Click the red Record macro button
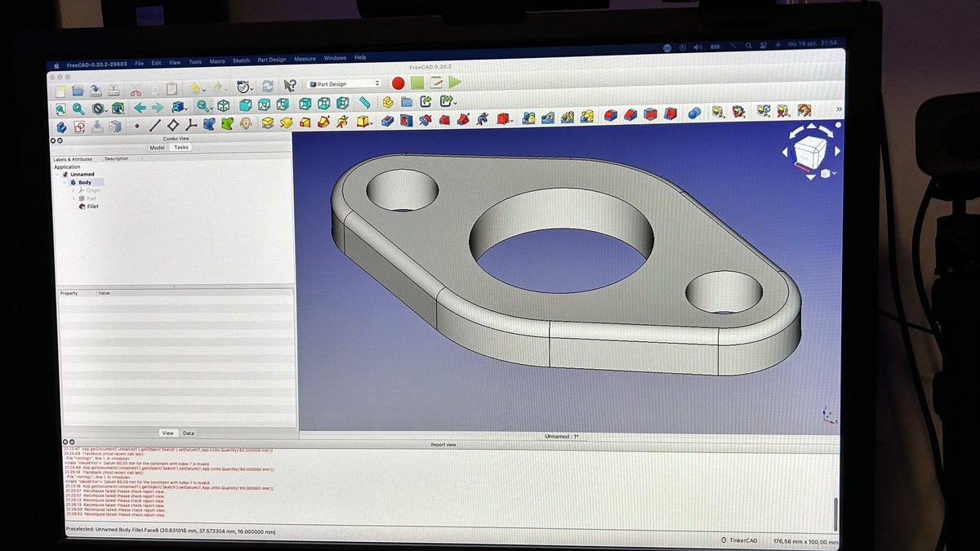980x551 pixels. (x=398, y=83)
